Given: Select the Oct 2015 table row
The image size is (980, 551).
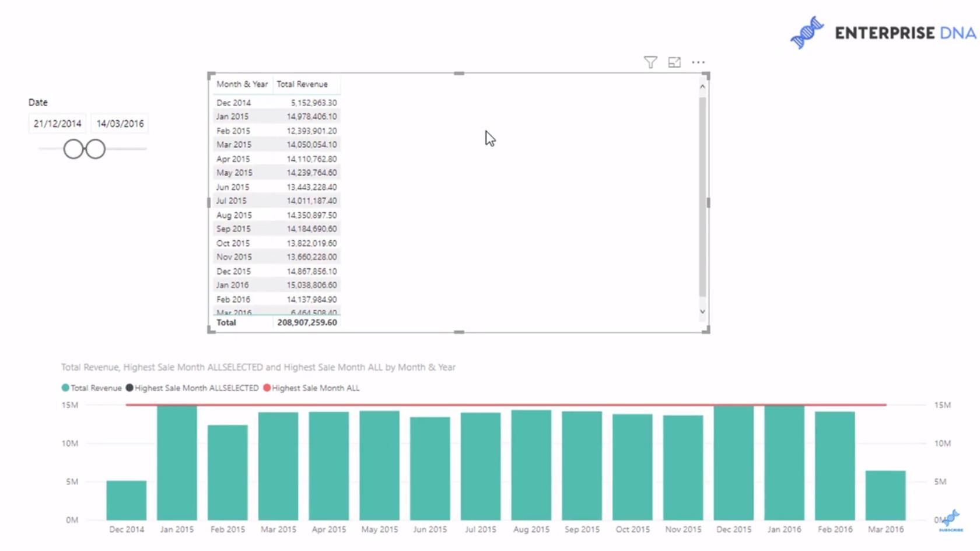Looking at the screenshot, I should click(x=276, y=243).
